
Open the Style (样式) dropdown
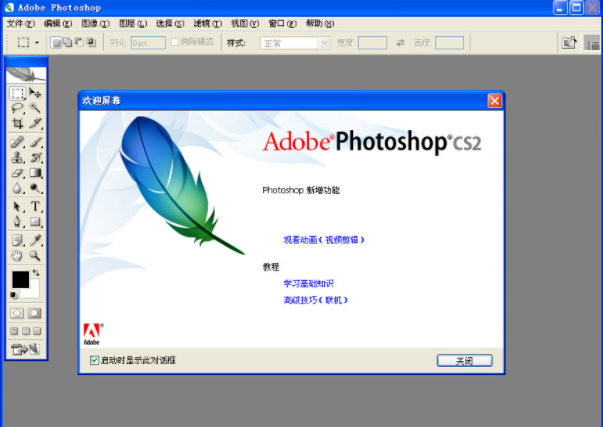pyautogui.click(x=295, y=43)
